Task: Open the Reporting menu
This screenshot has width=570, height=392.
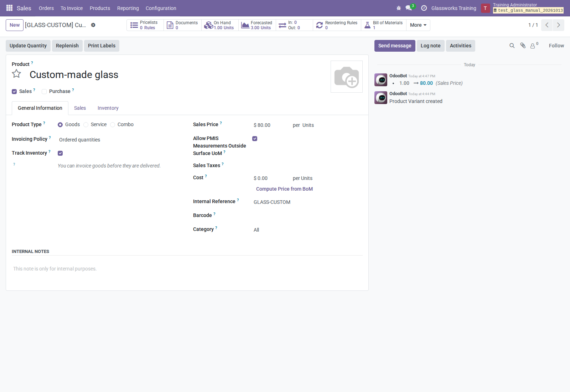Action: tap(128, 8)
